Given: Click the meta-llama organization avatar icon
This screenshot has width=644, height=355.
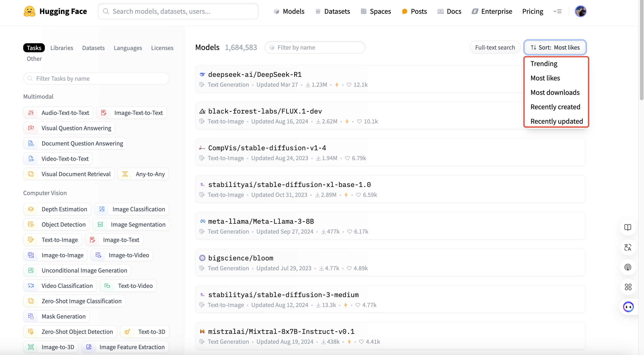Looking at the screenshot, I should pyautogui.click(x=202, y=221).
